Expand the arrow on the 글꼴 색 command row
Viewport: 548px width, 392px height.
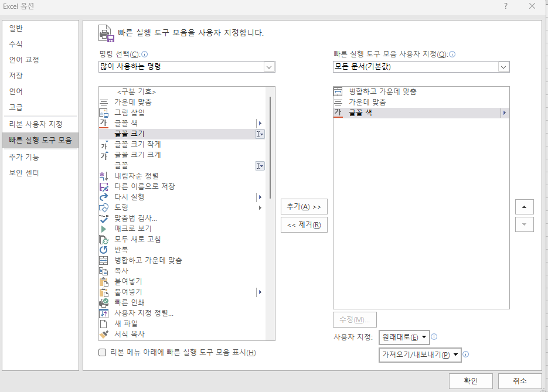[260, 123]
